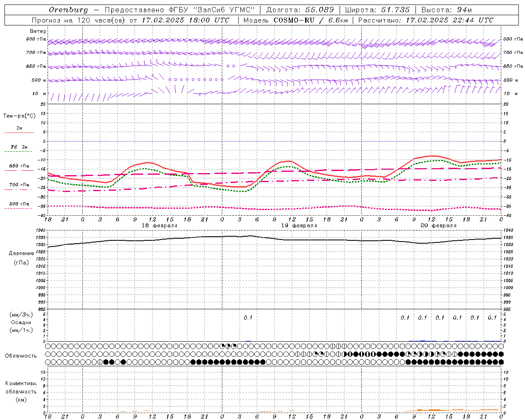Image resolution: width=525 pixels, height=420 pixels.
Task: Click the 19 февраля date label
Action: coord(299,226)
